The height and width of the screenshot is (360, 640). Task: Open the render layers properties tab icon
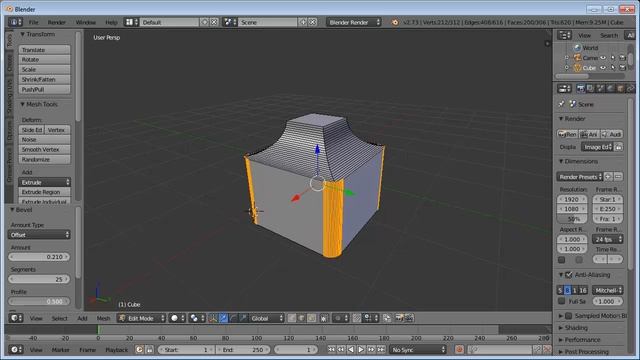click(x=590, y=88)
